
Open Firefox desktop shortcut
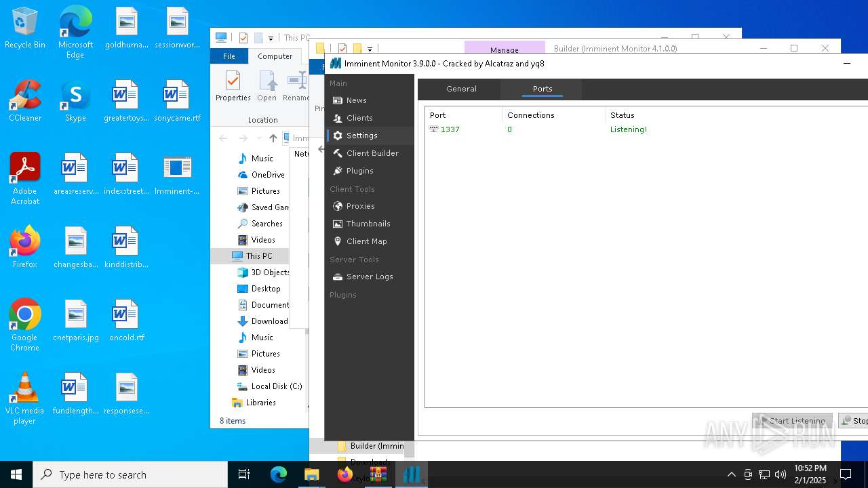[x=25, y=247]
